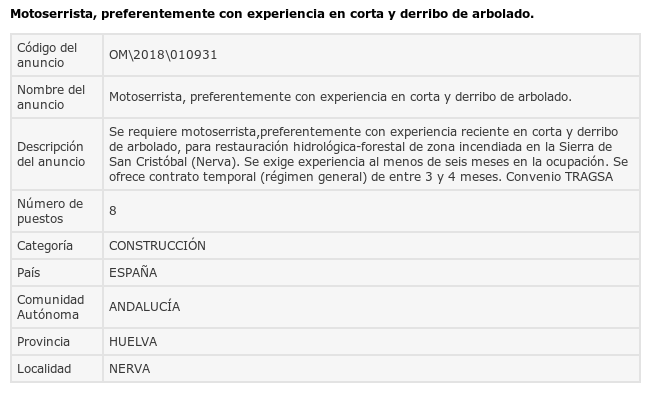Image resolution: width=648 pixels, height=396 pixels.
Task: Click the 'Nombre del anuncio' label cell
Action: (57, 97)
